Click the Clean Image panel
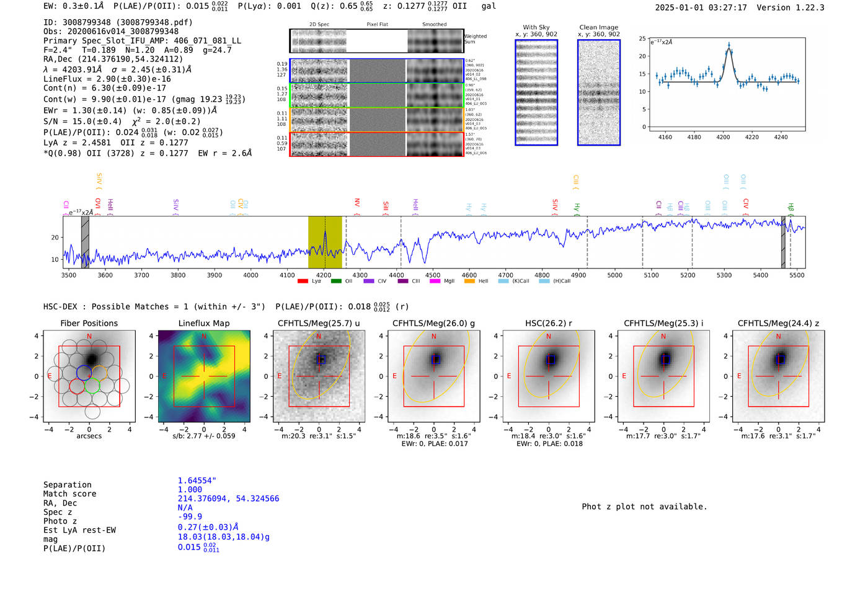The image size is (868, 591). (x=599, y=92)
